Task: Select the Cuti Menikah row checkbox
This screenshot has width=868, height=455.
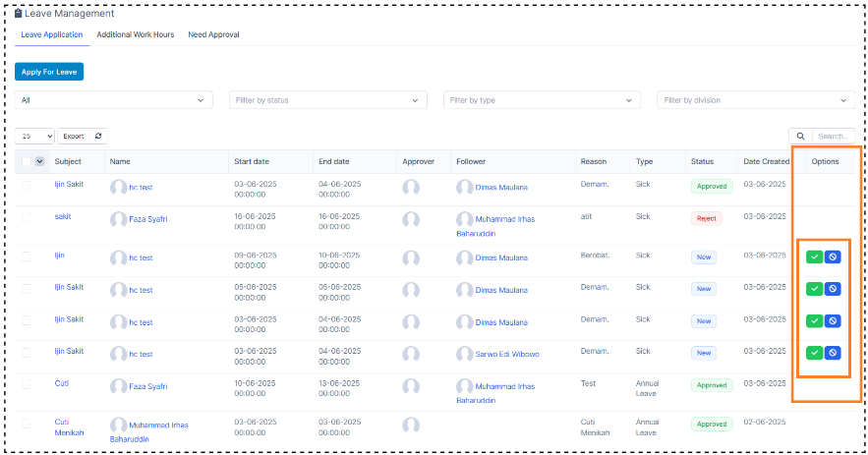Action: [x=27, y=423]
